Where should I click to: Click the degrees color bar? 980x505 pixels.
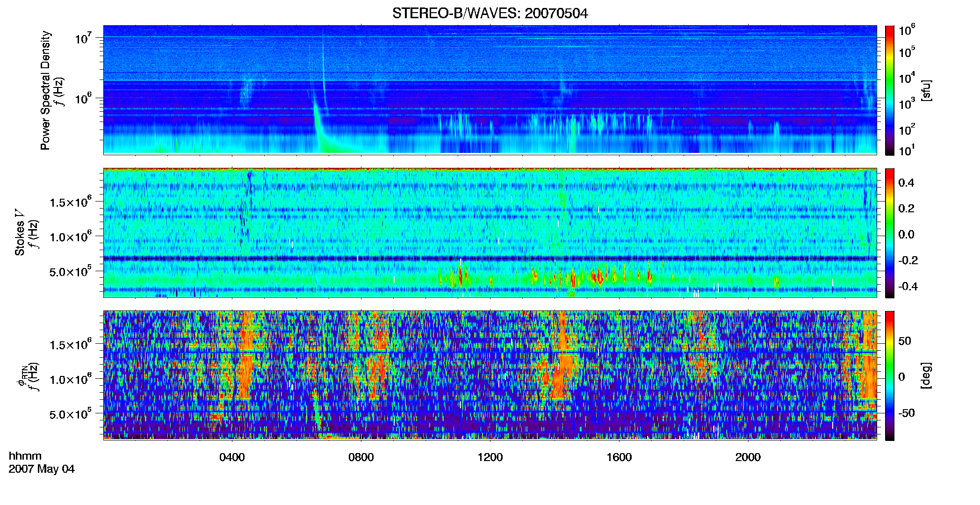(890, 375)
